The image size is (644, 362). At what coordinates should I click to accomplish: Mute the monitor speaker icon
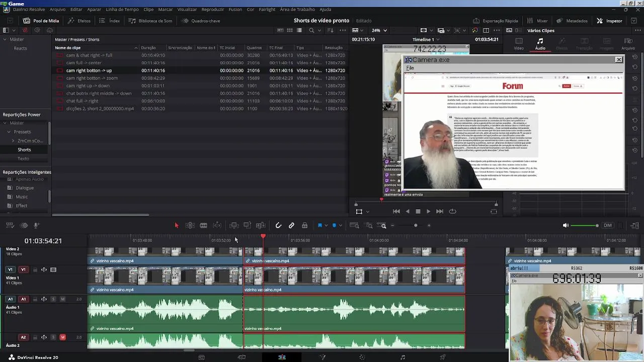(x=566, y=226)
